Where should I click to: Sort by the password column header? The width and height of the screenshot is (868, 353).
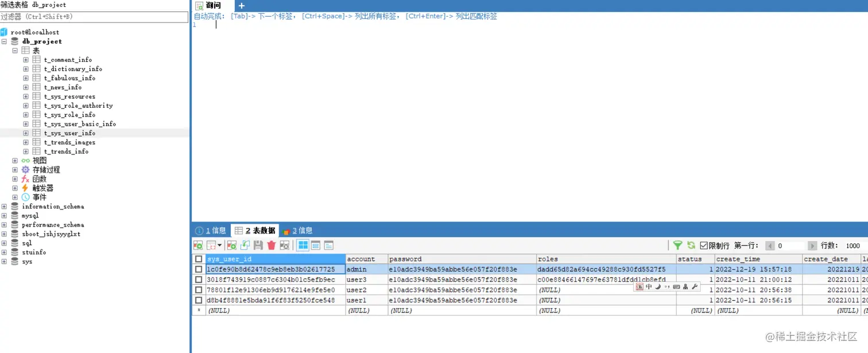point(462,259)
